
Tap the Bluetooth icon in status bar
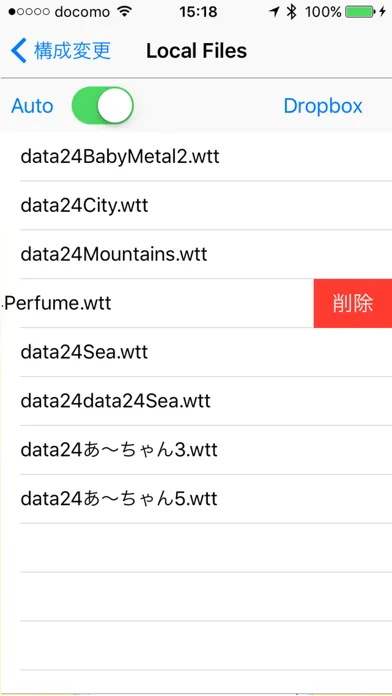(291, 12)
